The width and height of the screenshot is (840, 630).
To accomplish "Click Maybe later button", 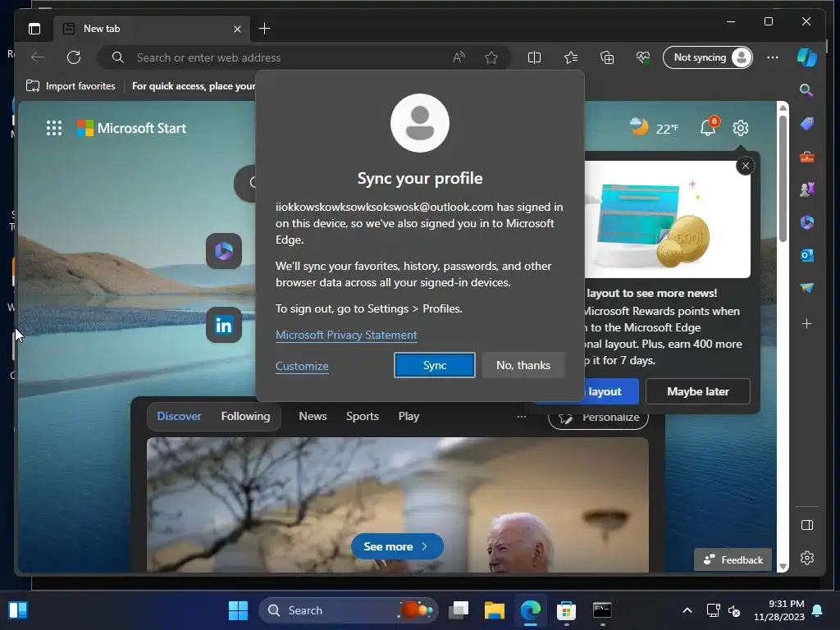I will click(x=697, y=391).
